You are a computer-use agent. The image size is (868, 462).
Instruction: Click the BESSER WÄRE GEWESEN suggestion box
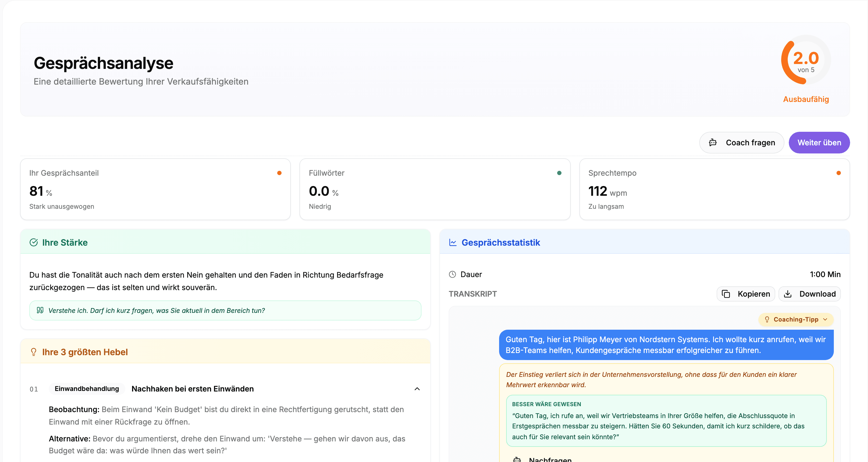click(666, 421)
